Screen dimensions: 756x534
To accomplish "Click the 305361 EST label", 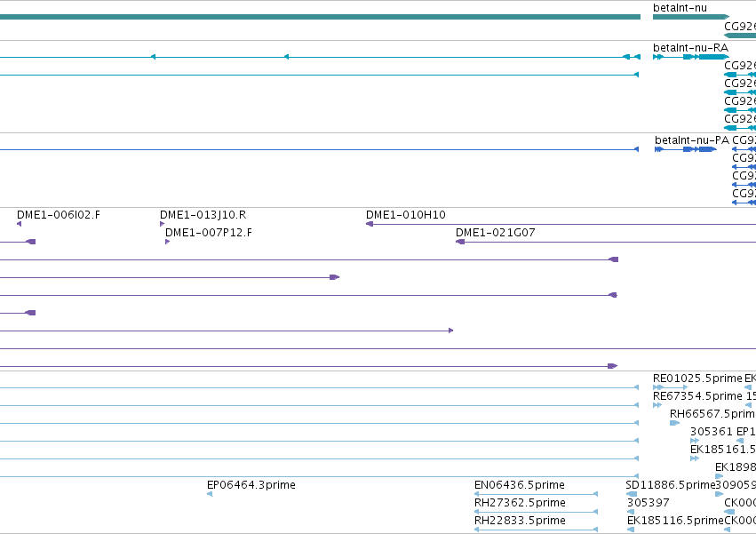I will [712, 432].
